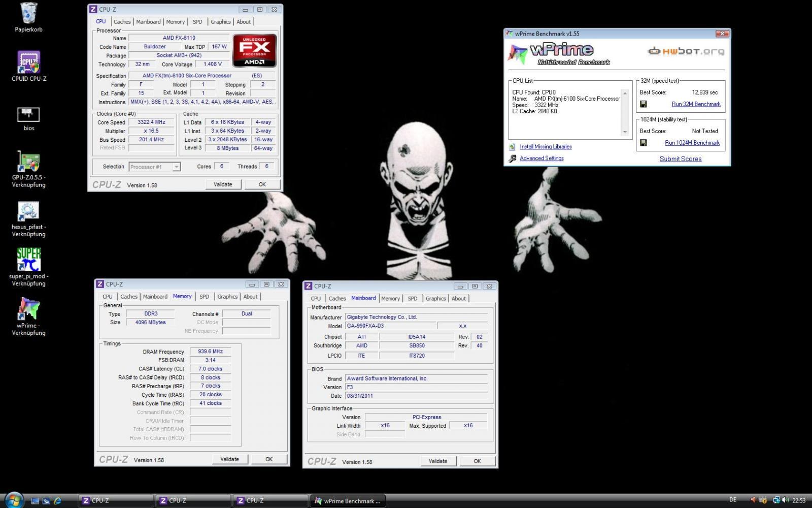Click the DRAM Frequency value 939.6 MHz

[211, 352]
